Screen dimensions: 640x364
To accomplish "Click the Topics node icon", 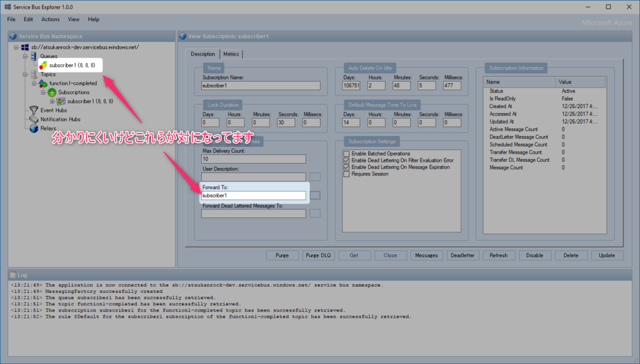I will [34, 74].
